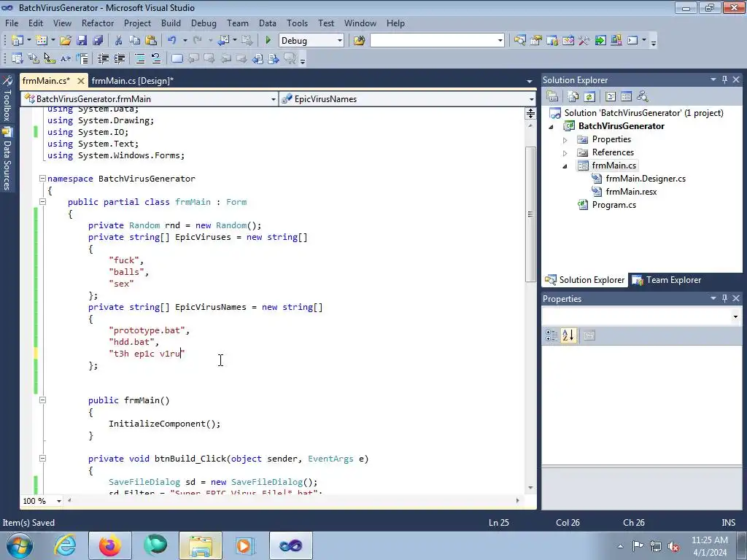Click the Extension Manager icon
Image resolution: width=747 pixels, height=560 pixels.
pyautogui.click(x=616, y=41)
